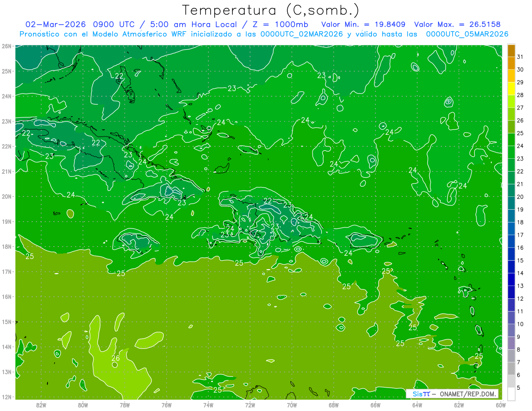
Task: Click the "15N" latitude axis label
Action: pos(6,322)
